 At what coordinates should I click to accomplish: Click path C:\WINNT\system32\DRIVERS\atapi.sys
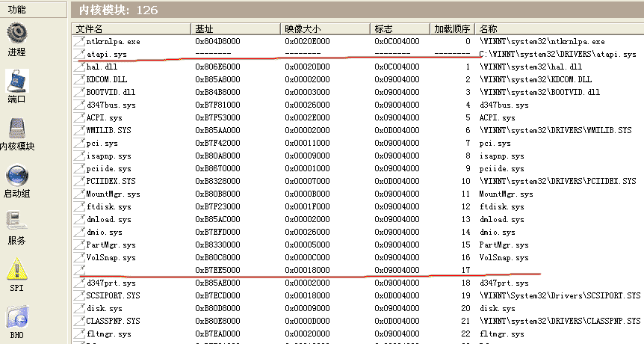558,54
